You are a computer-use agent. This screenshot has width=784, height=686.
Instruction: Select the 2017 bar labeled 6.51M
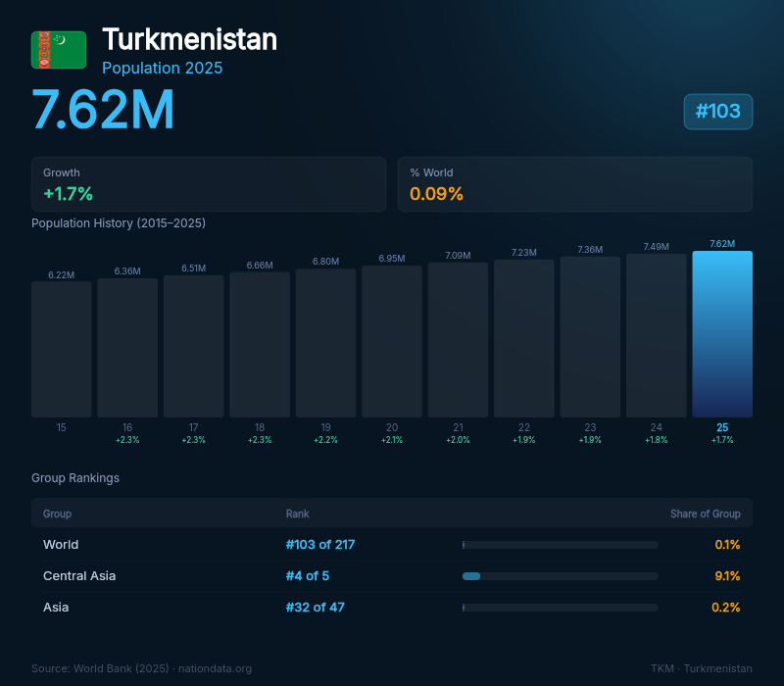pyautogui.click(x=193, y=346)
